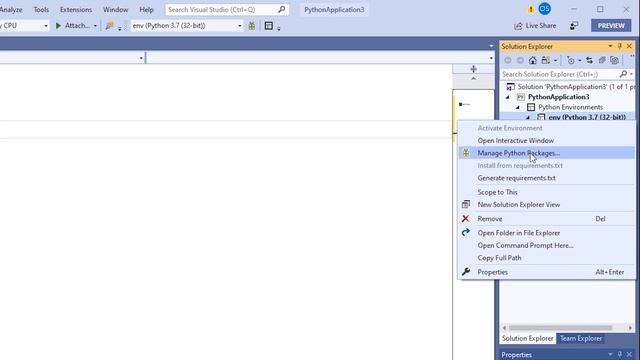Pin the Solution Explorer panel
The height and width of the screenshot is (360, 640).
[620, 46]
